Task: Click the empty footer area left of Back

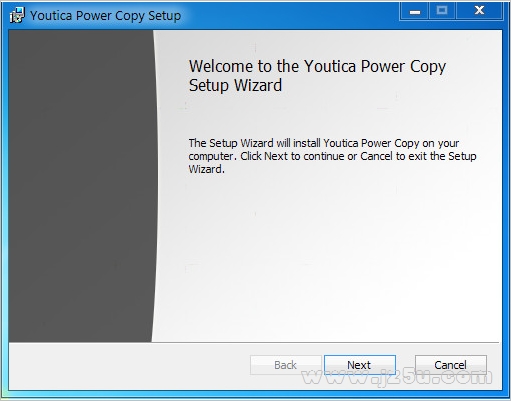Action: click(x=129, y=365)
